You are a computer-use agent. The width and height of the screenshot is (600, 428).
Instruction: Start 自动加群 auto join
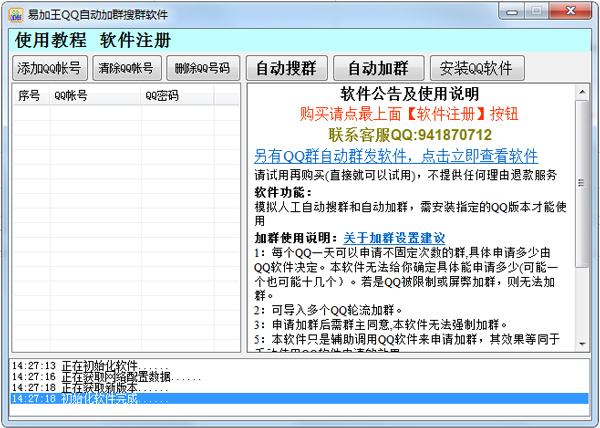[377, 68]
